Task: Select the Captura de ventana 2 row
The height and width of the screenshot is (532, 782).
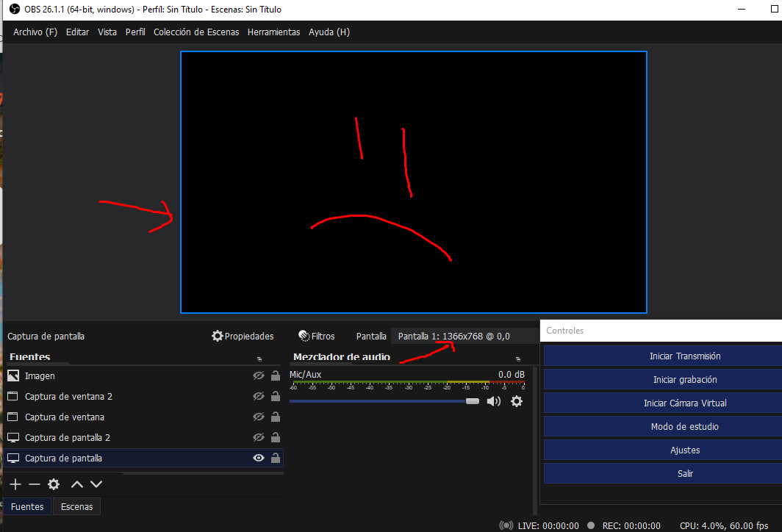Action: pyautogui.click(x=143, y=396)
